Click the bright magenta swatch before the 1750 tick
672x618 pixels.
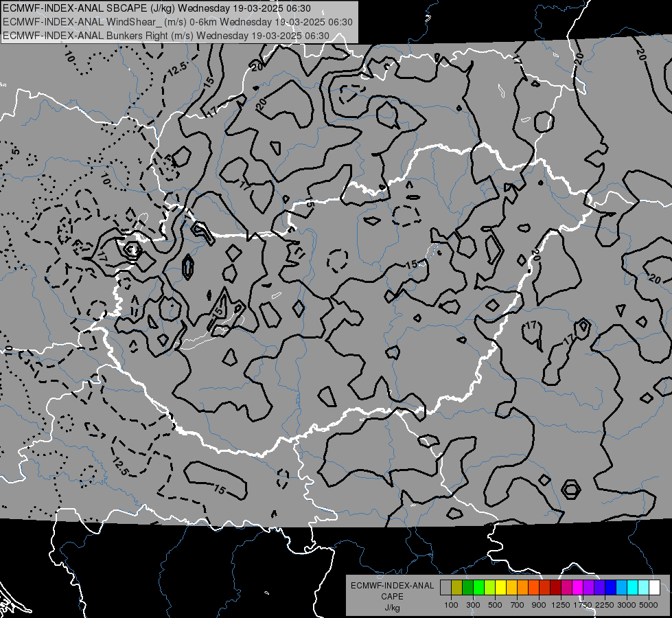click(x=578, y=587)
